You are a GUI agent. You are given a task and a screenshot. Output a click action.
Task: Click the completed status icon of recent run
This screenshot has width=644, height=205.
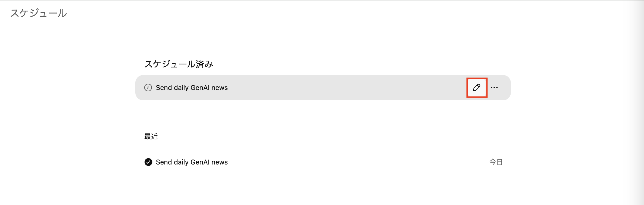[x=148, y=162]
